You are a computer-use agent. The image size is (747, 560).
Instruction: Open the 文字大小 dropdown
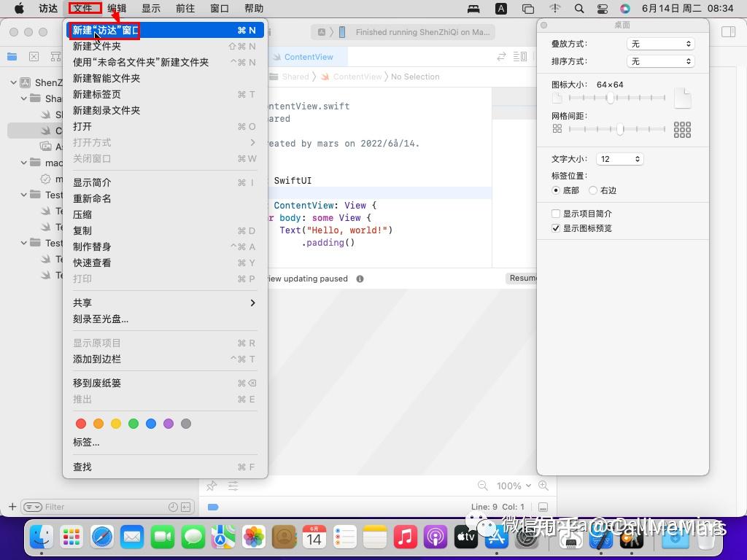[x=620, y=159]
